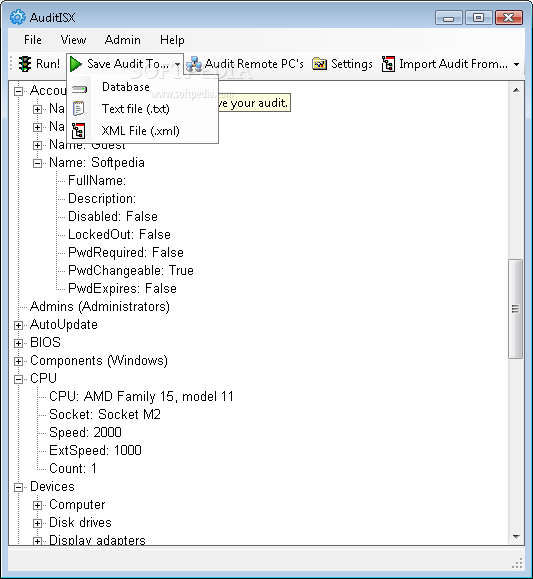Click the Audit Remote PC's network icon
Viewport: 533px width, 579px height.
[194, 64]
